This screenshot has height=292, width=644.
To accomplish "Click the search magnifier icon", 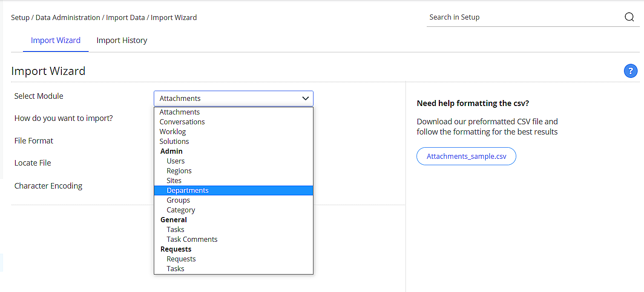I will pos(629,17).
